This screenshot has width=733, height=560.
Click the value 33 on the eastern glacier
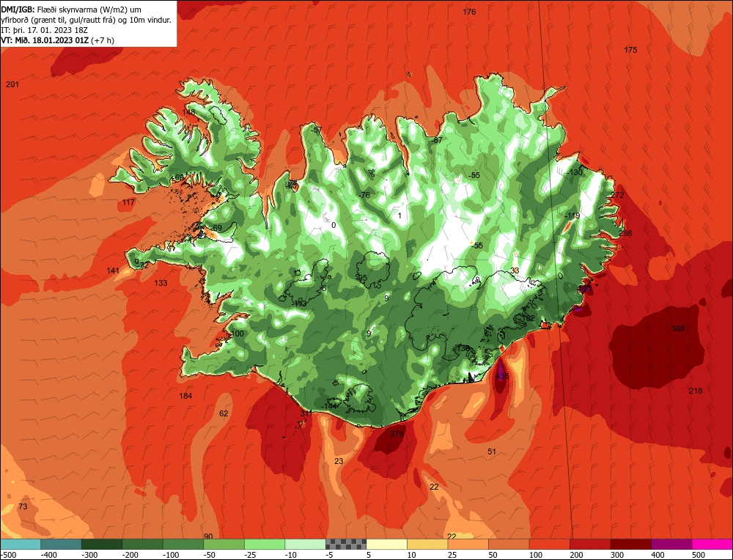515,270
